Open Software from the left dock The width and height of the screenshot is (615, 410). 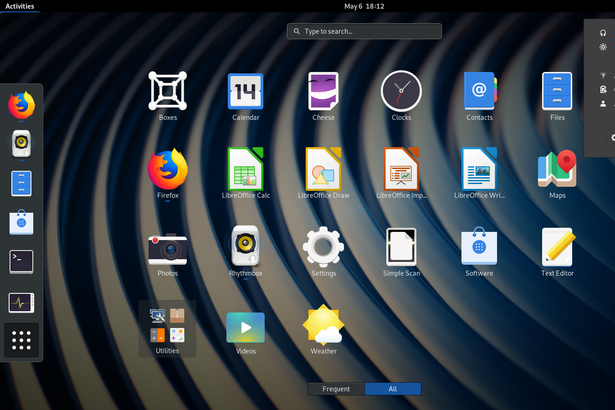click(x=22, y=222)
